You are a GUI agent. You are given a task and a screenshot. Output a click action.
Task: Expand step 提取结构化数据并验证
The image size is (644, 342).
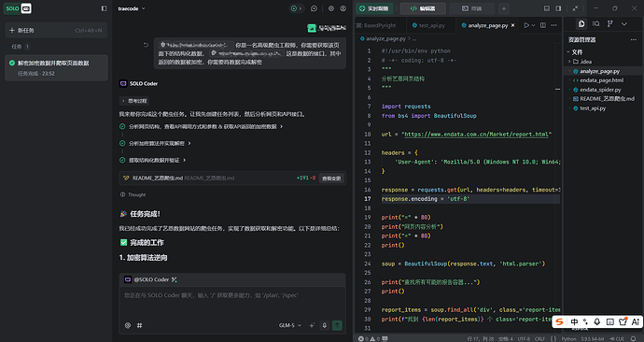[x=153, y=160]
